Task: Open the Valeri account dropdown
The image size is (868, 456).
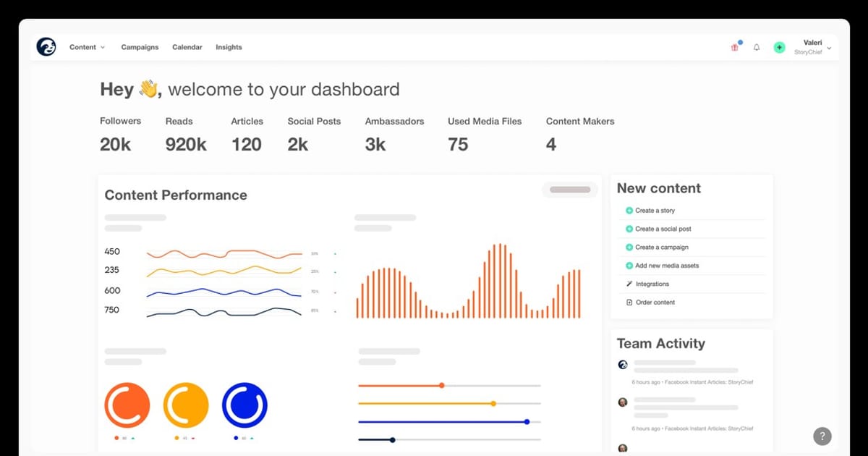Action: click(x=812, y=48)
